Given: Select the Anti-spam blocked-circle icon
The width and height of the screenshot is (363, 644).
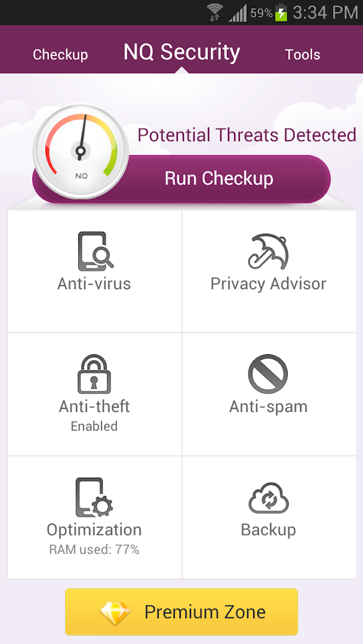Looking at the screenshot, I should [x=268, y=374].
